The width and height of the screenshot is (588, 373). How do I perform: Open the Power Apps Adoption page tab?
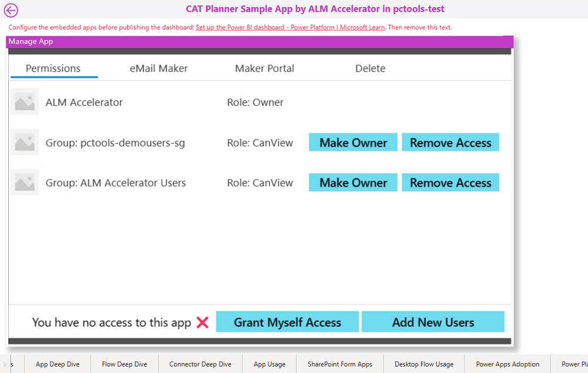click(507, 364)
